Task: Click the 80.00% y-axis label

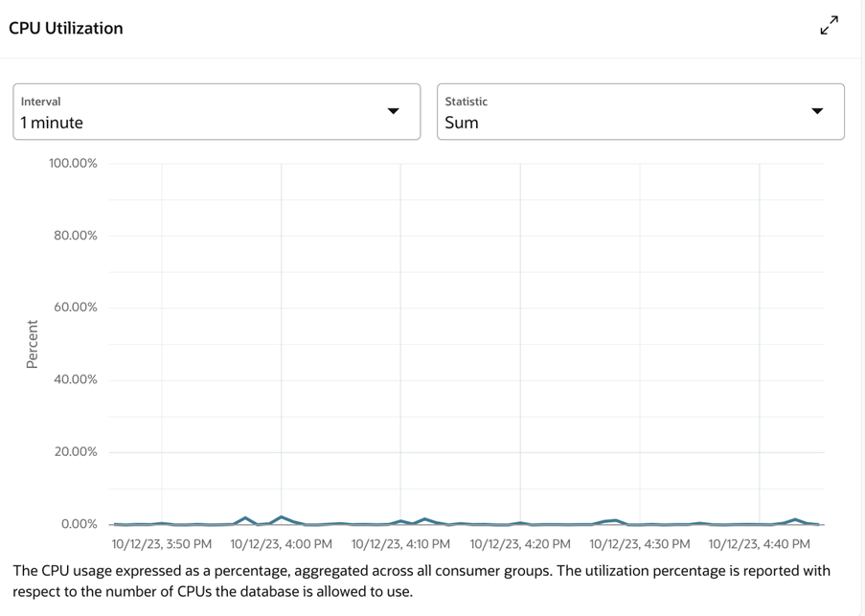Action: point(76,236)
